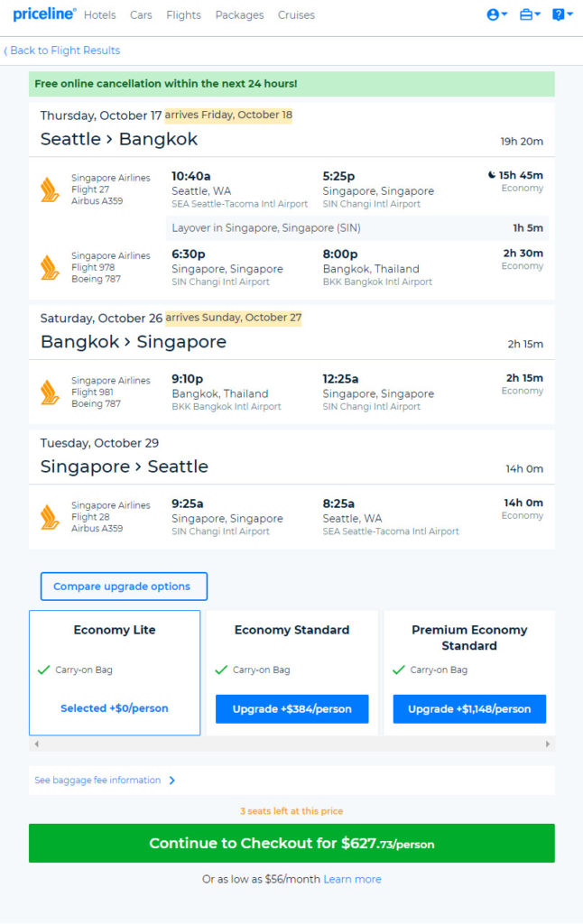Click Compare upgrade options button
Viewport: 583px width, 924px height.
click(x=124, y=587)
